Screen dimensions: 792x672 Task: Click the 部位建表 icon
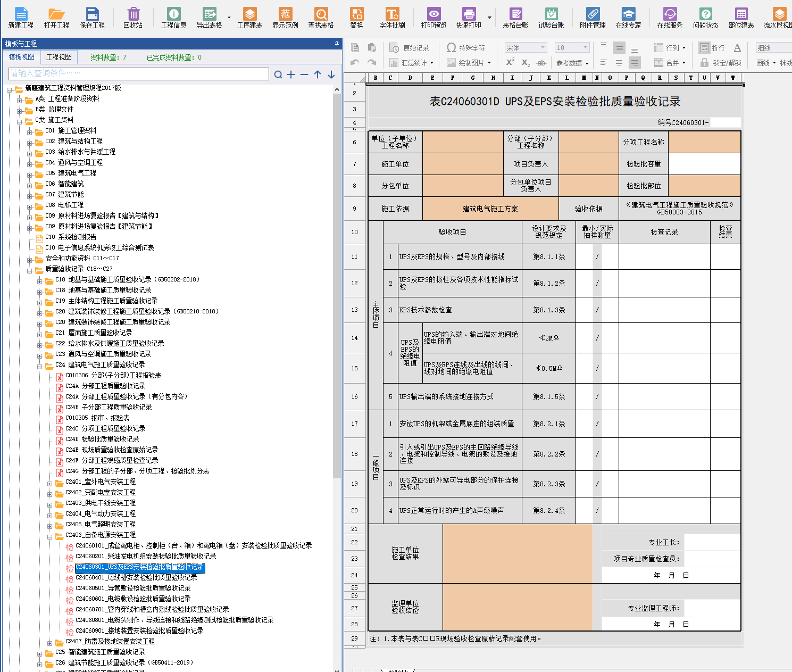pyautogui.click(x=741, y=18)
